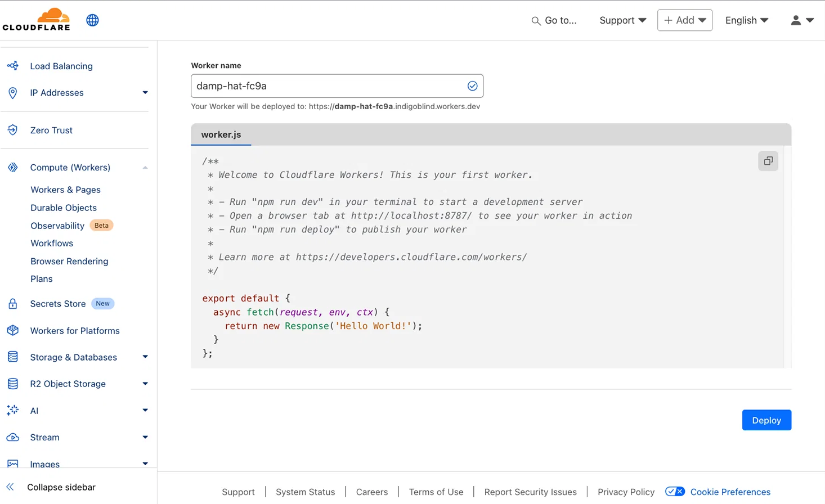
Task: Click the Stream cloud icon
Action: tap(13, 437)
